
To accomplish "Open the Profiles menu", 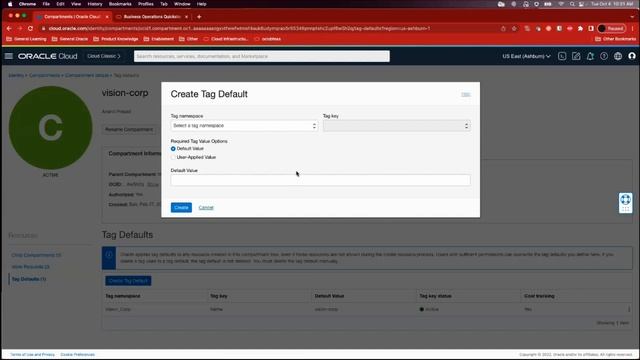I will [146, 4].
